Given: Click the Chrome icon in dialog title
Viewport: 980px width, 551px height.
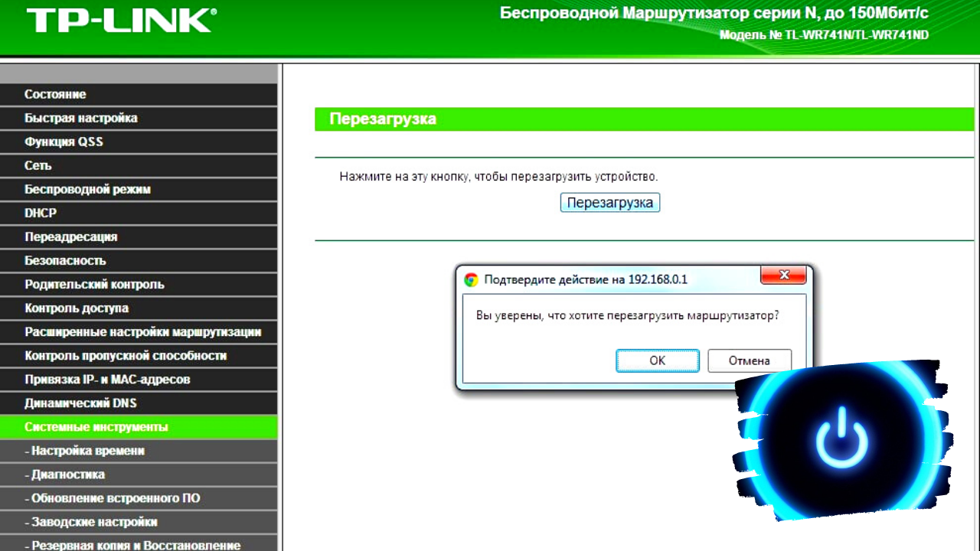Looking at the screenshot, I should click(472, 280).
